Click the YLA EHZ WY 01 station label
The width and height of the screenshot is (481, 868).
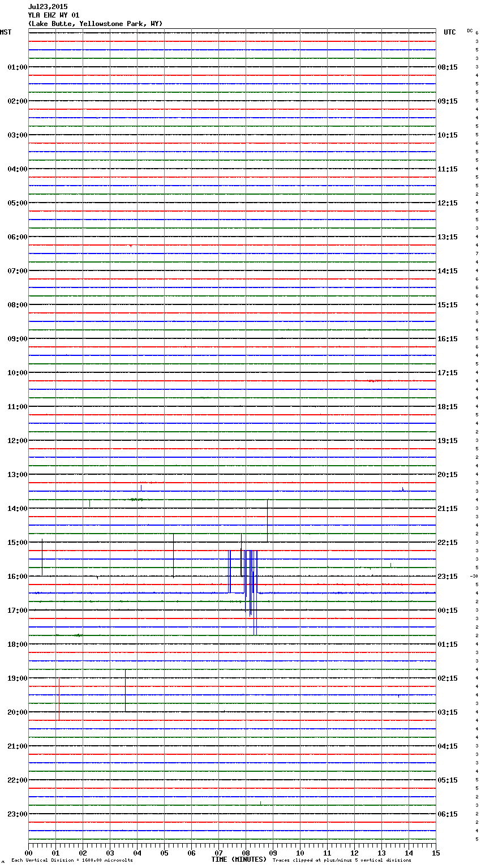(54, 15)
